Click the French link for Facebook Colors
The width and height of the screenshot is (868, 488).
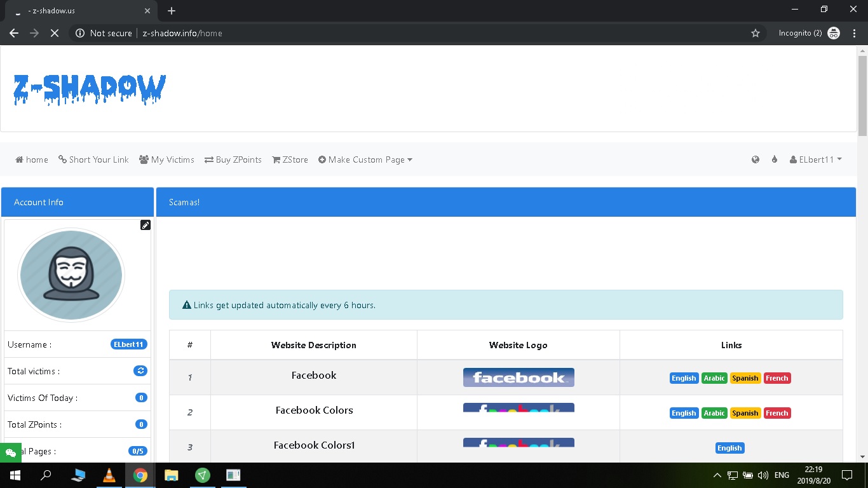776,412
